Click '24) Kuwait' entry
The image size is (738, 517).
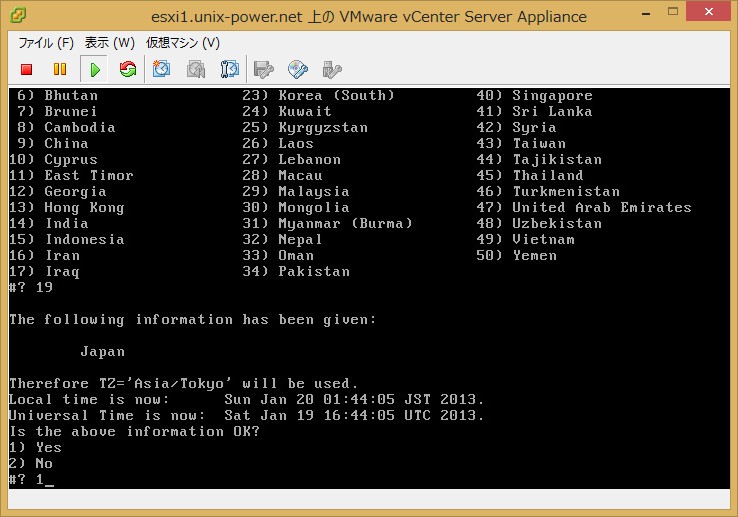(287, 111)
